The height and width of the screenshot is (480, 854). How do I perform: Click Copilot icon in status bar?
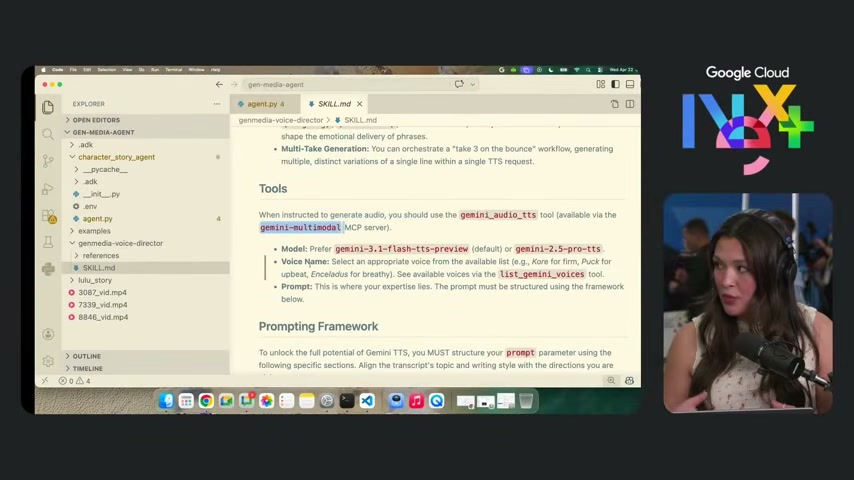tap(630, 381)
